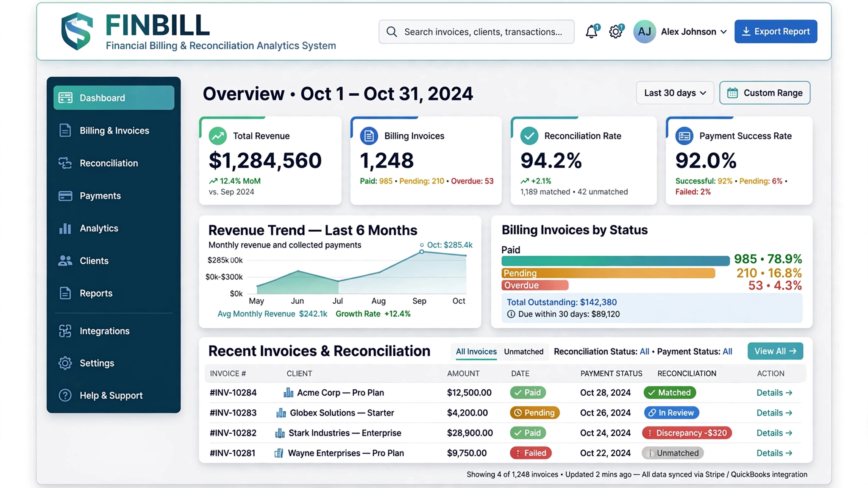Click the orange Pending status bar
868x488 pixels.
click(x=608, y=273)
